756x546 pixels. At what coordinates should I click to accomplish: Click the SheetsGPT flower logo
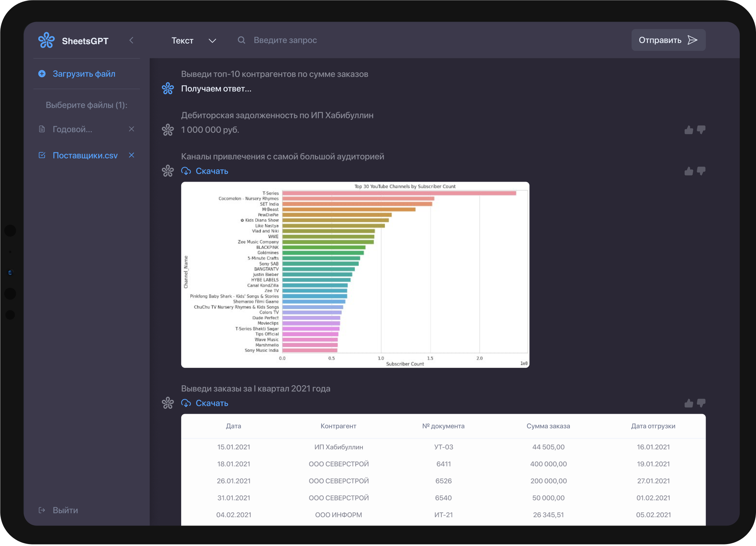(47, 40)
